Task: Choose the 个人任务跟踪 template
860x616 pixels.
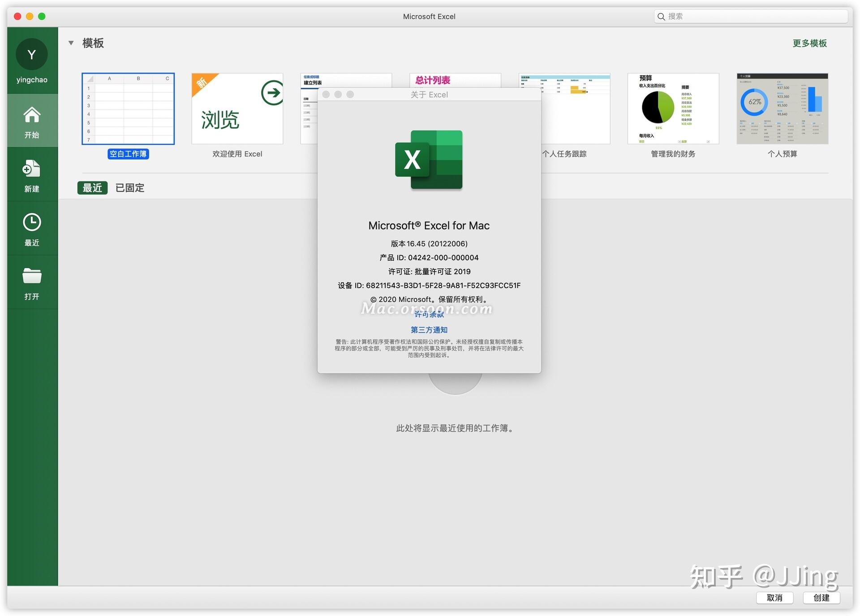Action: pyautogui.click(x=576, y=109)
